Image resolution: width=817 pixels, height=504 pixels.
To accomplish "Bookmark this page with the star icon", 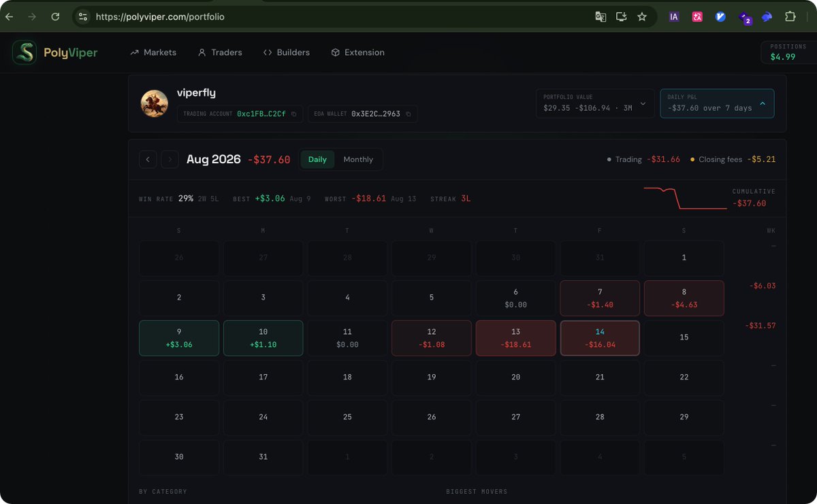I will tap(642, 16).
